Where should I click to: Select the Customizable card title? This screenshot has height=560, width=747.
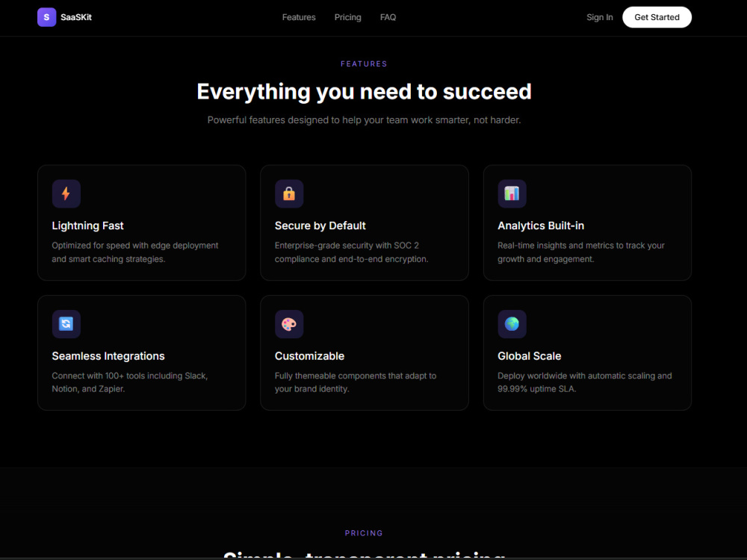coord(310,356)
